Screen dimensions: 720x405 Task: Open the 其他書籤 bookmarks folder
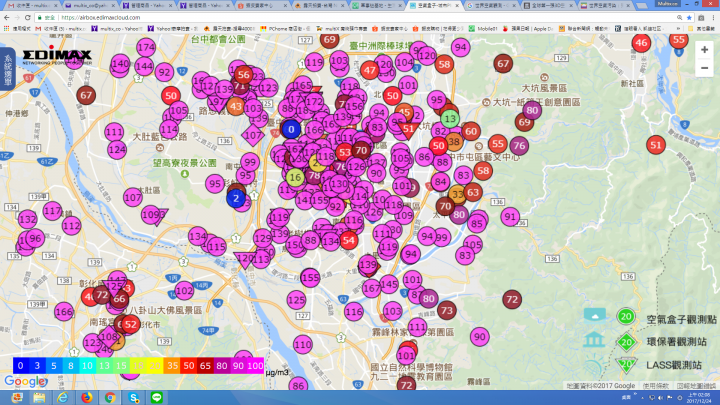click(701, 28)
